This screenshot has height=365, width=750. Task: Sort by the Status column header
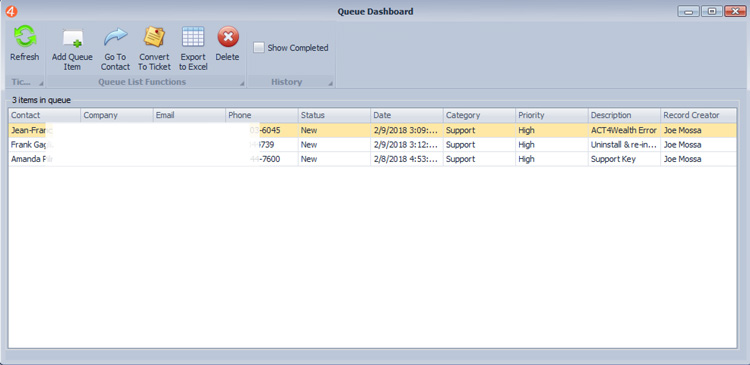pos(334,115)
